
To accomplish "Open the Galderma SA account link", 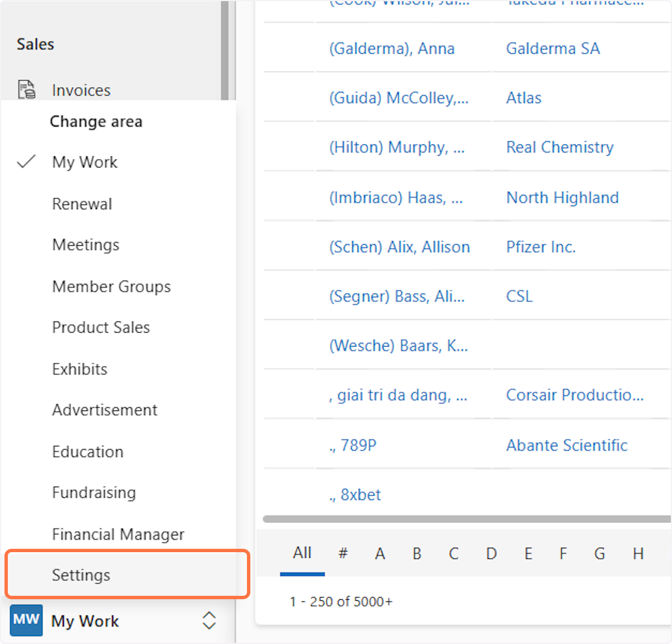I will [553, 49].
